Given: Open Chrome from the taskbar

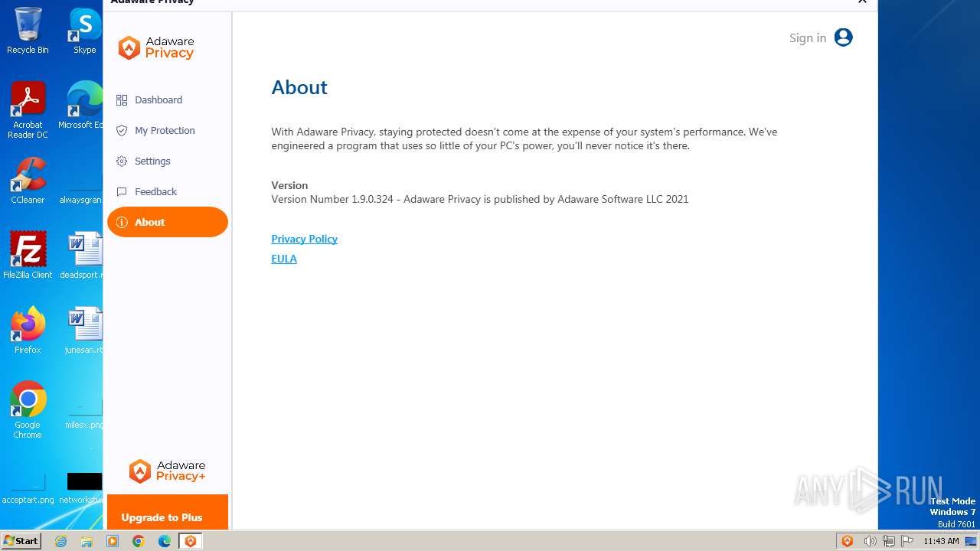Looking at the screenshot, I should coord(139,541).
